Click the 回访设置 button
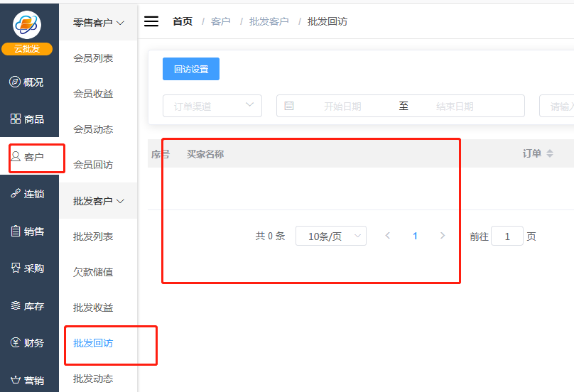The image size is (574, 392). pyautogui.click(x=191, y=69)
